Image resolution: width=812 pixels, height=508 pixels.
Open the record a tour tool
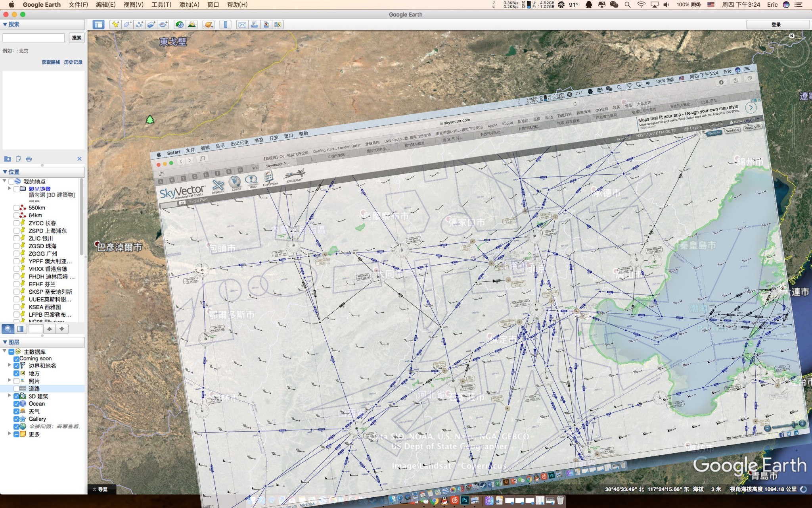coord(163,25)
